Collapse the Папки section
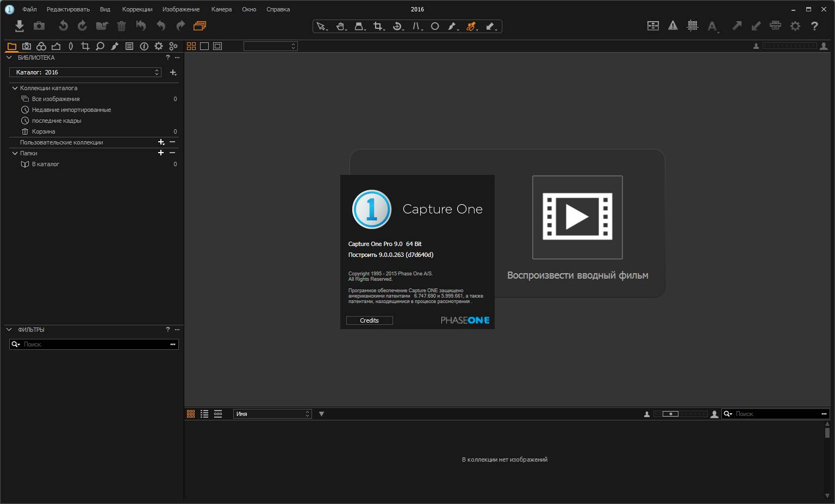Screen dimensions: 835x504 [15, 153]
